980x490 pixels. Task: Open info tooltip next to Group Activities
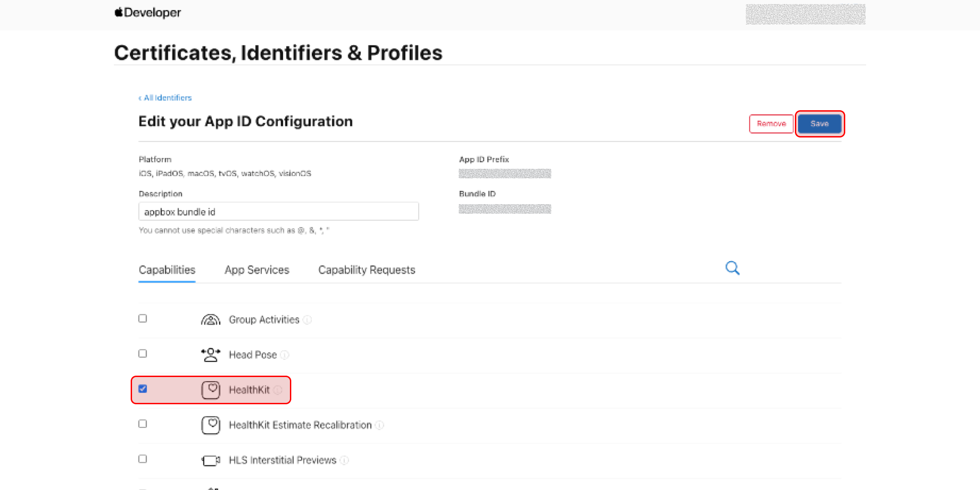(x=307, y=320)
